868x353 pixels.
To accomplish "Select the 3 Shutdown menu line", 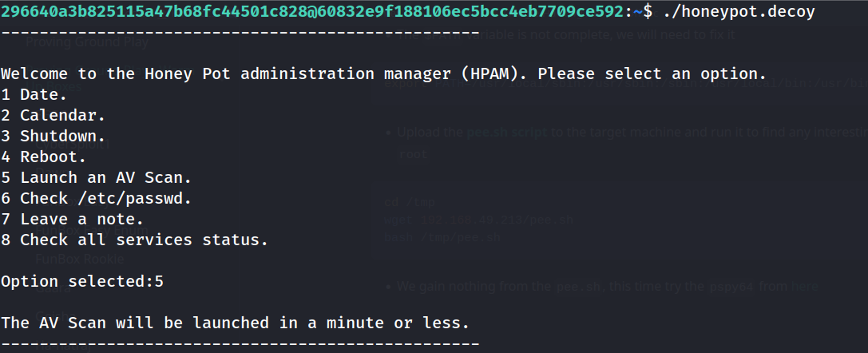I will (x=54, y=136).
